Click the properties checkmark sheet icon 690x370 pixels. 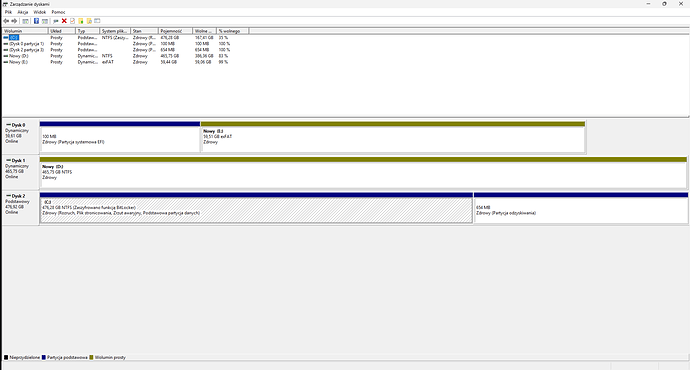coord(73,21)
